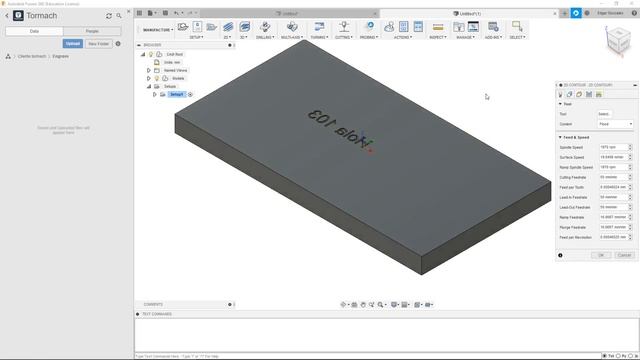Image resolution: width=640 pixels, height=360 pixels.
Task: Switch to the People tab
Action: (92, 31)
